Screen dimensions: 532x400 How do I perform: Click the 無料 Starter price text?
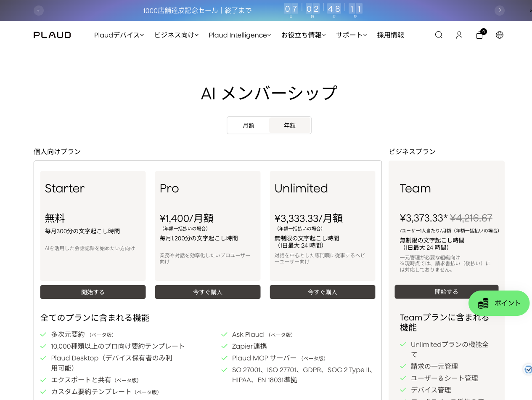point(55,218)
